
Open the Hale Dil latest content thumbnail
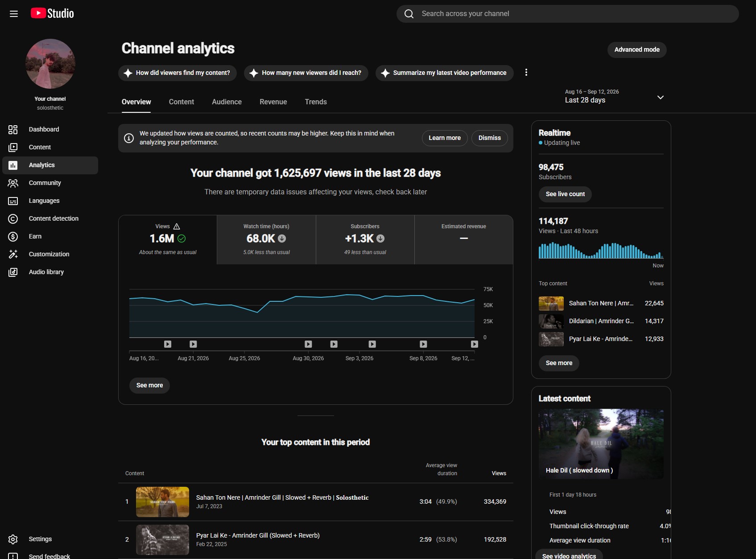[x=601, y=444]
